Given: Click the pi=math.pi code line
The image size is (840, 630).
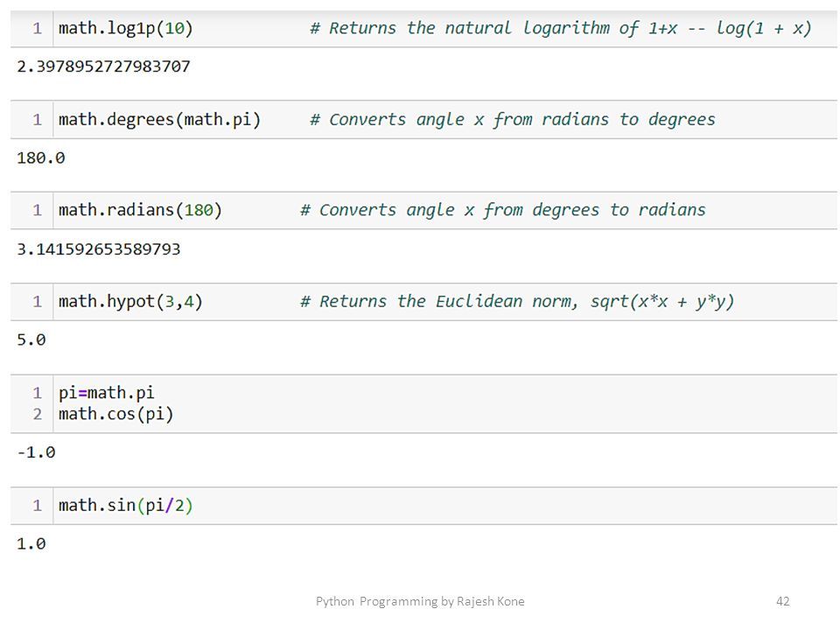Looking at the screenshot, I should [x=106, y=393].
